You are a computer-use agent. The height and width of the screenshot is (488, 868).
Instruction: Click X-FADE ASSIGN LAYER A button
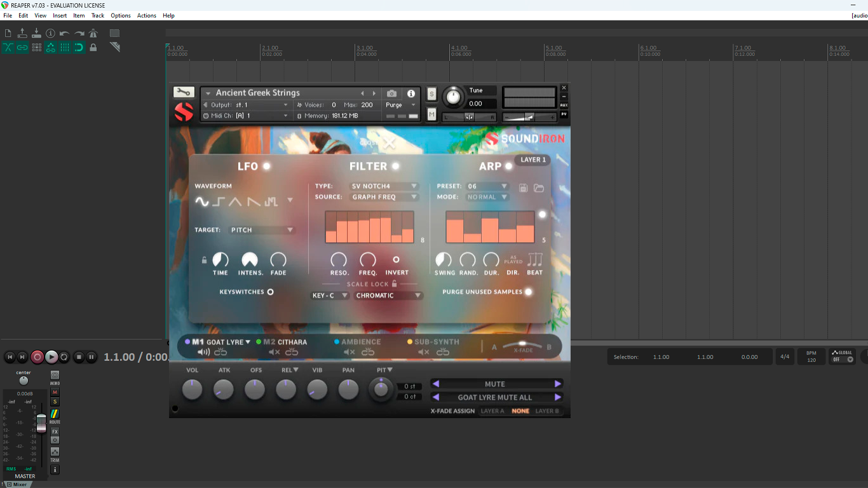click(x=492, y=411)
